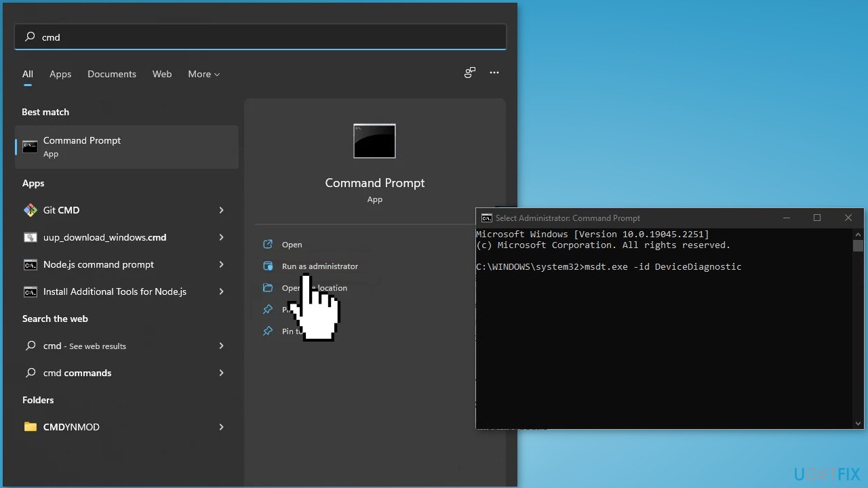The height and width of the screenshot is (488, 868).
Task: Click the Command Prompt scrollbar up arrow
Action: pos(859,233)
